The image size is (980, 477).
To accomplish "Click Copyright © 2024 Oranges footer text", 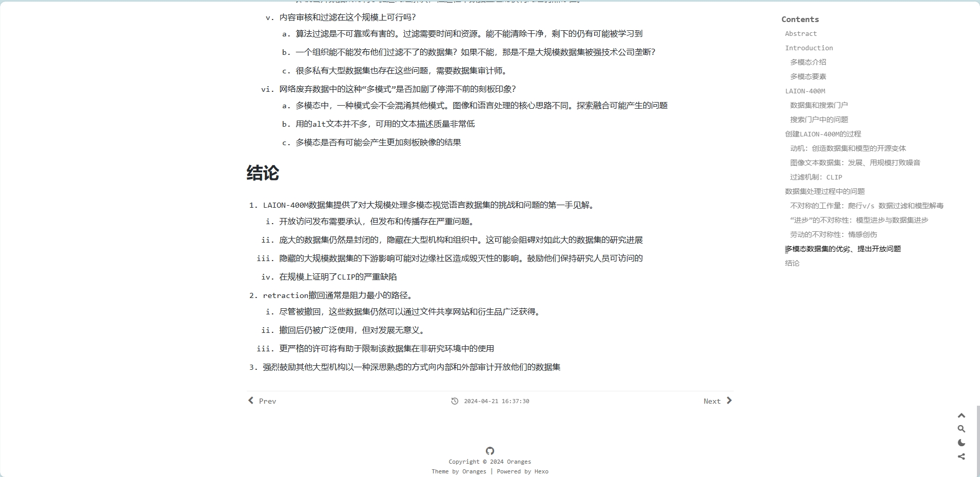I will click(490, 462).
